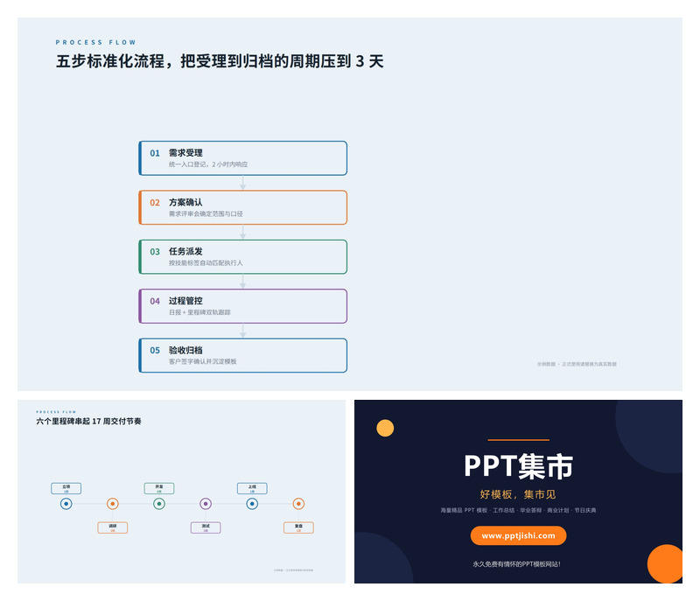The width and height of the screenshot is (700, 601).
Task: Click the 好模板，集市见 slogan
Action: coord(518,494)
